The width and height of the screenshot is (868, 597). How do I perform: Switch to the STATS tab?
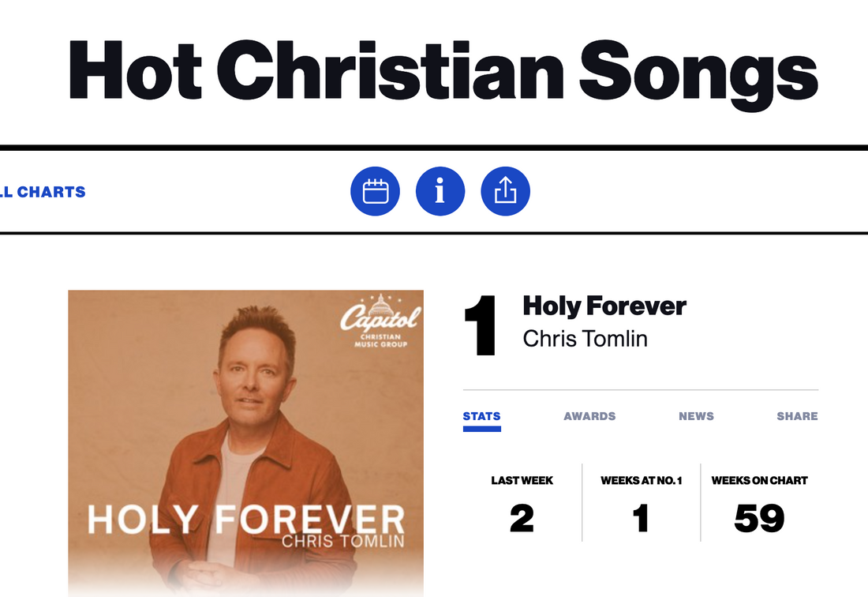tap(481, 416)
